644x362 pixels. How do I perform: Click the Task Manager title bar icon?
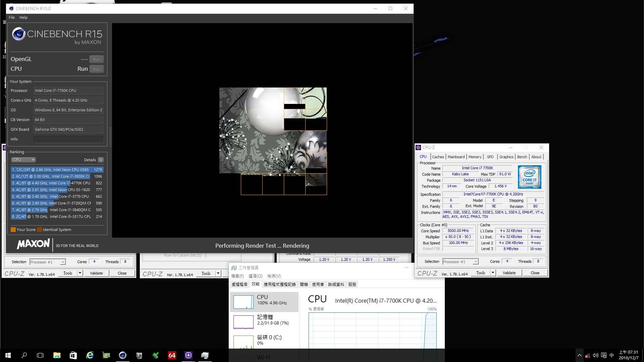tap(234, 268)
